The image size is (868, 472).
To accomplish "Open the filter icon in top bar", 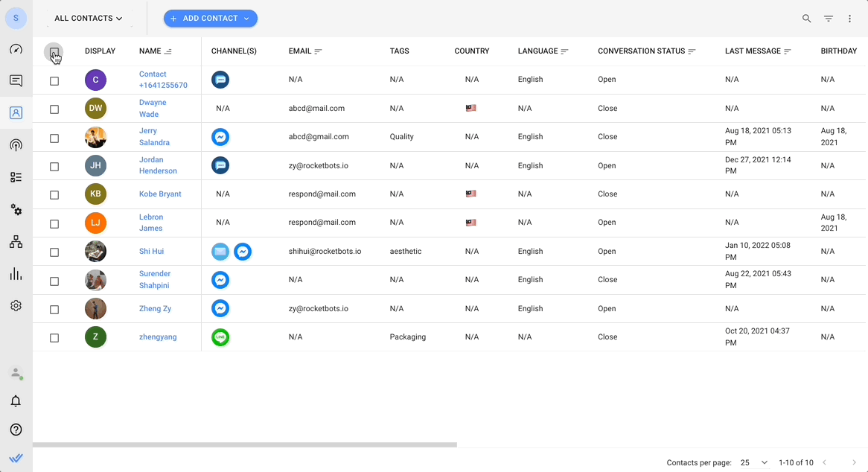I will click(x=828, y=19).
